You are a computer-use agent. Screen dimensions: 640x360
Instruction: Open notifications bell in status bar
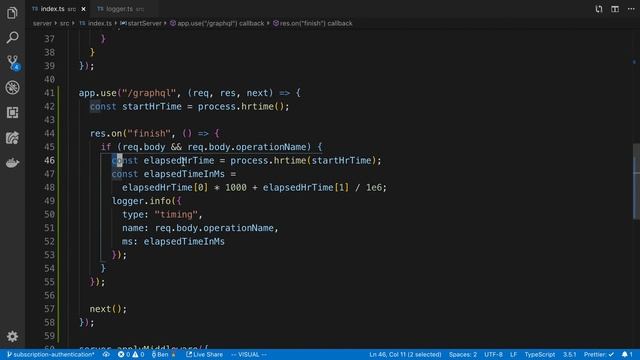[x=627, y=354]
